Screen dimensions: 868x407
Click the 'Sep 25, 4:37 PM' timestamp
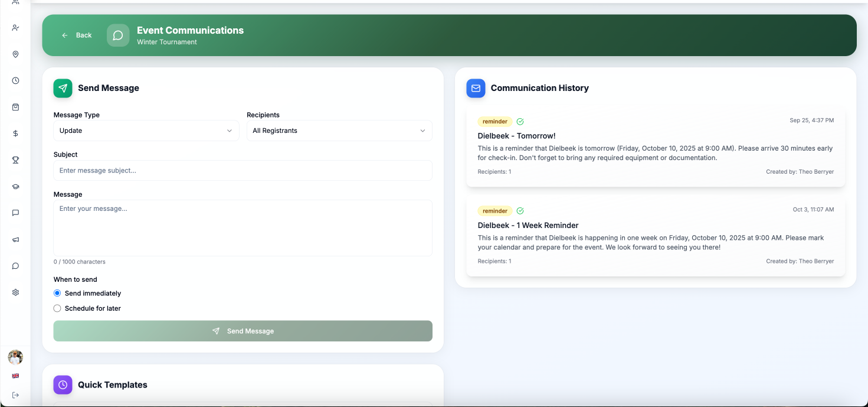811,121
